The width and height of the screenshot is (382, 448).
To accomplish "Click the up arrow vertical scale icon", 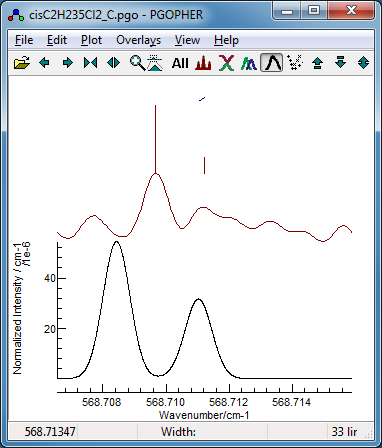I will click(318, 63).
